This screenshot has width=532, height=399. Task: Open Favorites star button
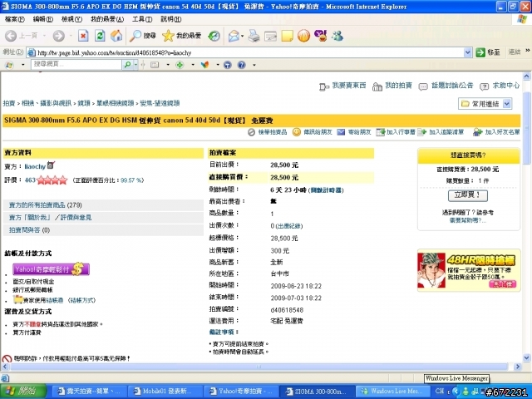pos(181,36)
